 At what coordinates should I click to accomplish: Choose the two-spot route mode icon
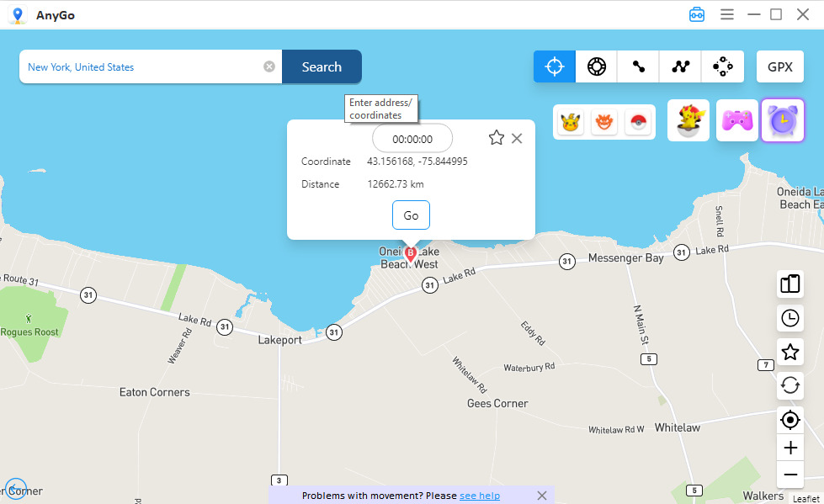point(639,66)
